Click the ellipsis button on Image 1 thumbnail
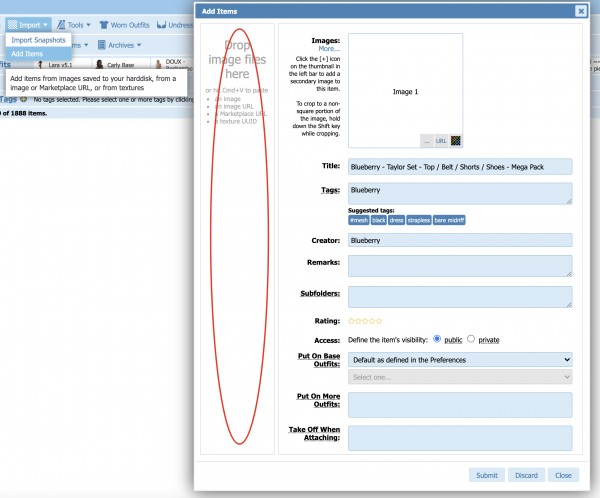Image resolution: width=600 pixels, height=498 pixels. [x=427, y=141]
